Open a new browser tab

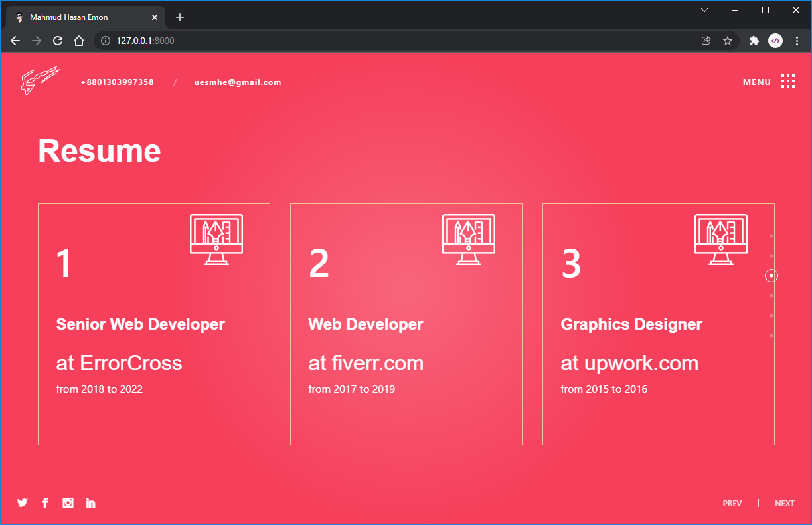tap(179, 17)
